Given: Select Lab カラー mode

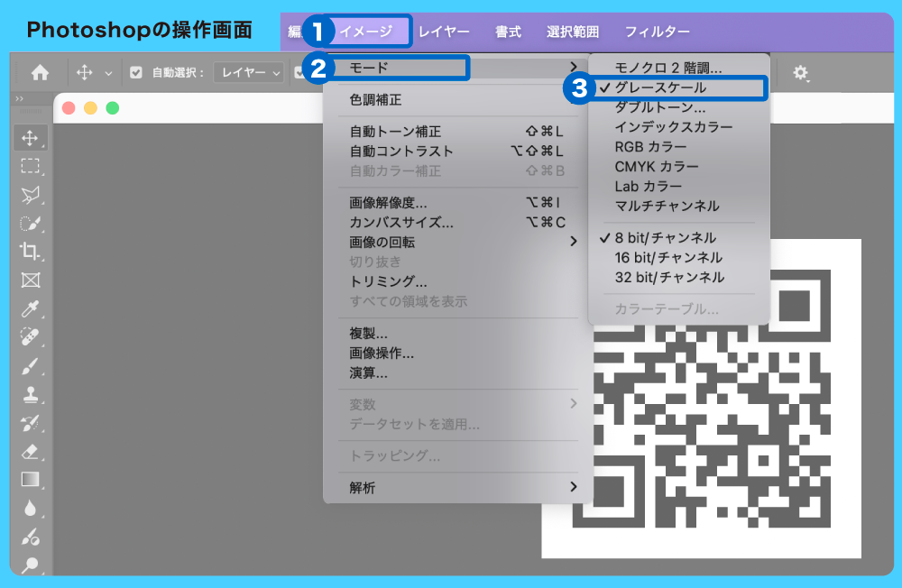Looking at the screenshot, I should point(679,187).
